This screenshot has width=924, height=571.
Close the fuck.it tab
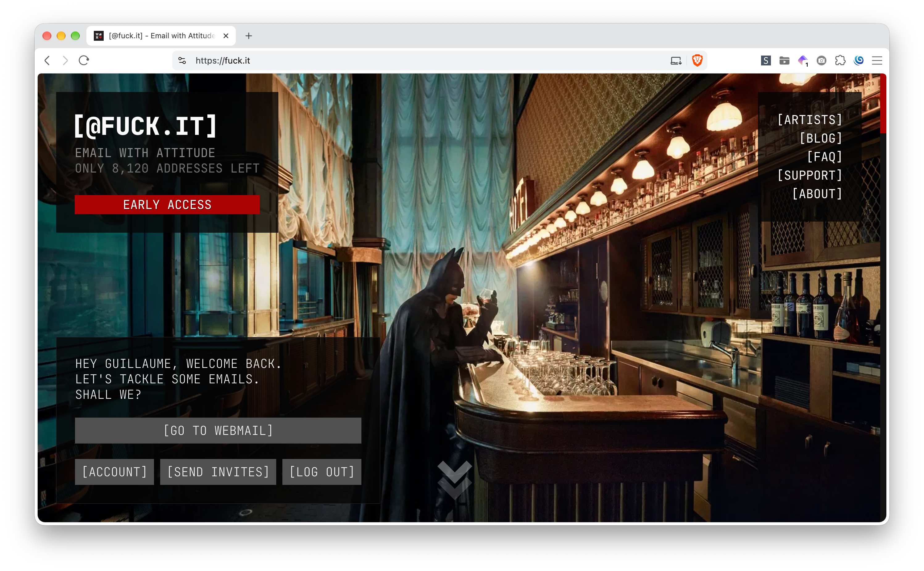tap(226, 36)
